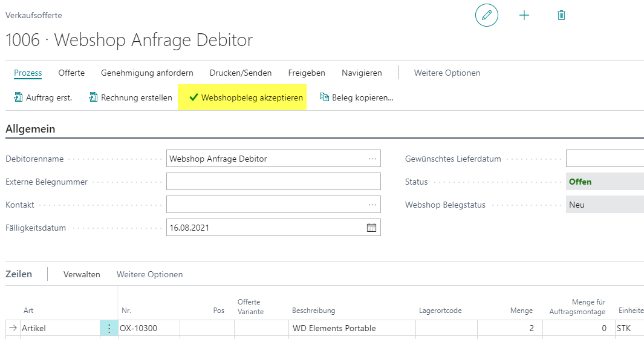Viewport: 644px width, 339px height.
Task: Click the Externe Belegnummer input field
Action: [273, 182]
